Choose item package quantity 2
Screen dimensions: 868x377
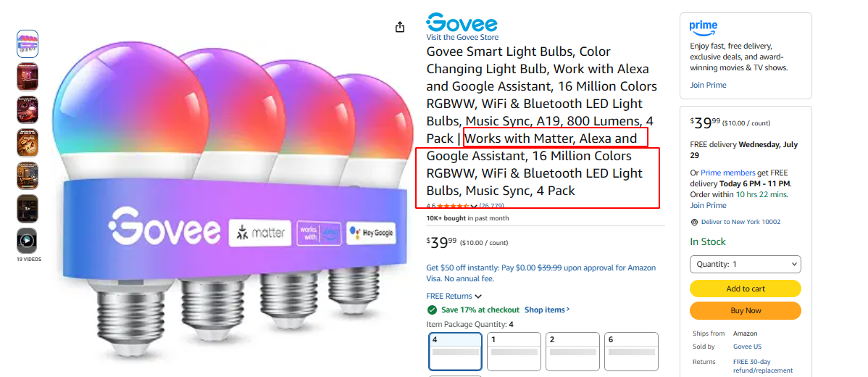pos(572,352)
